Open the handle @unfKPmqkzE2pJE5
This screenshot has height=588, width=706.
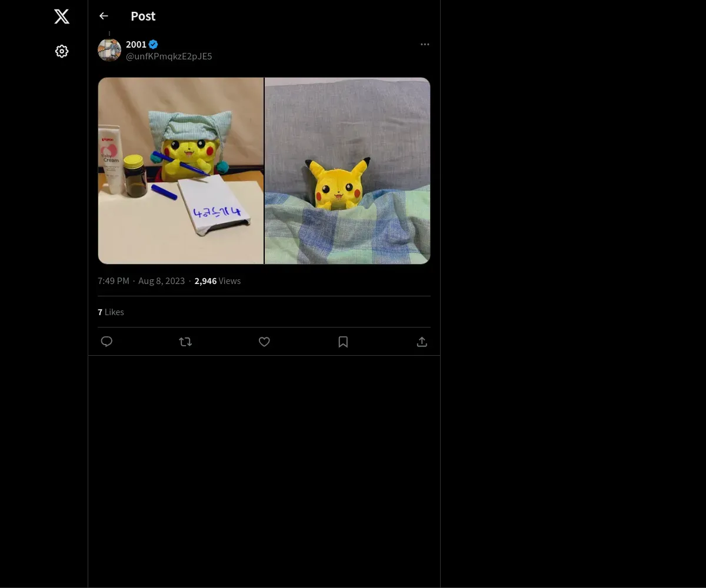pos(169,56)
